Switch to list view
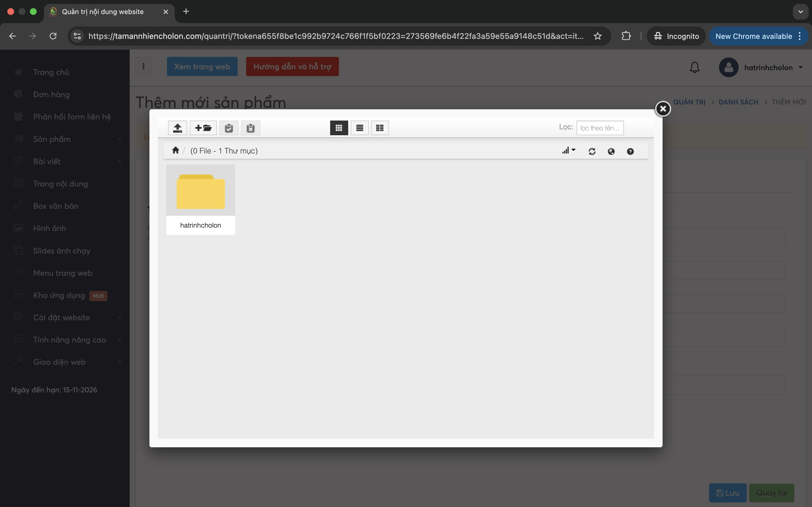 359,128
